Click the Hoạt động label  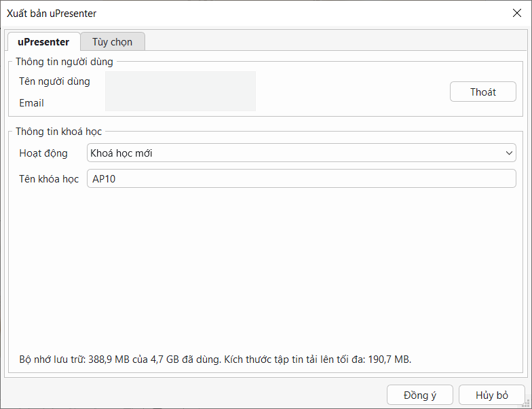coord(43,153)
